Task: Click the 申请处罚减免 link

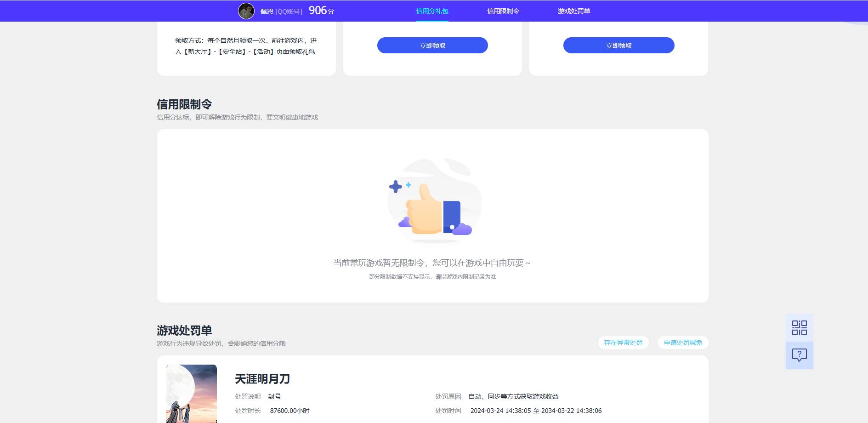Action: coord(683,343)
